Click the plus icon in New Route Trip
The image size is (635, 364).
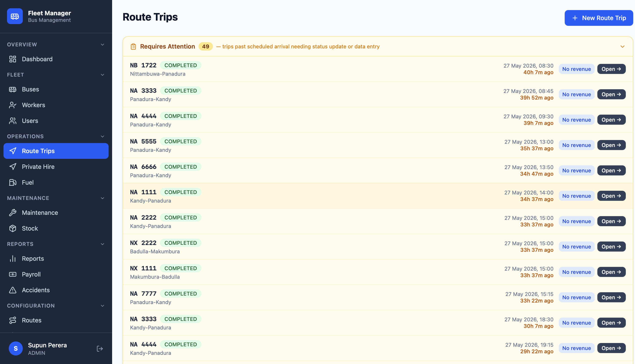(575, 18)
